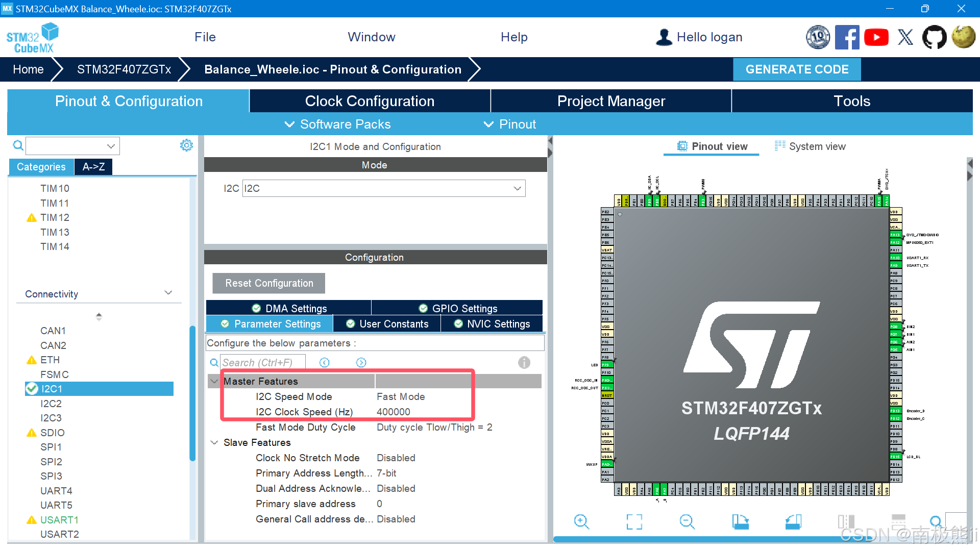The image size is (980, 551).
Task: Click the Fast Mode speed value
Action: [401, 396]
